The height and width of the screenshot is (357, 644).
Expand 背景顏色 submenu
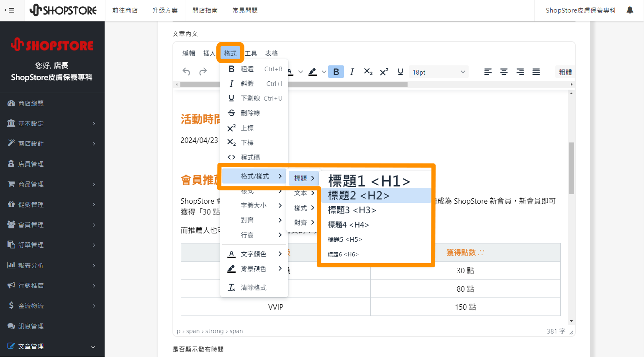(x=254, y=269)
